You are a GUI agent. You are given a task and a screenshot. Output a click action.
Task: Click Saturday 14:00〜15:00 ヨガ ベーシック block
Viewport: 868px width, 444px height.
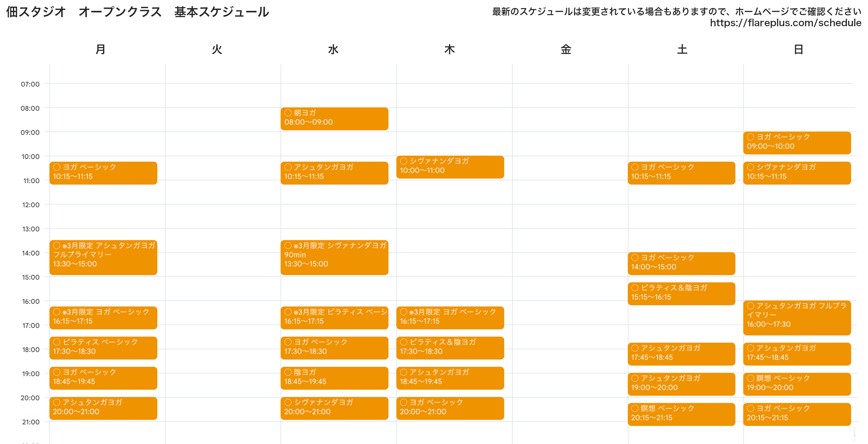681,263
